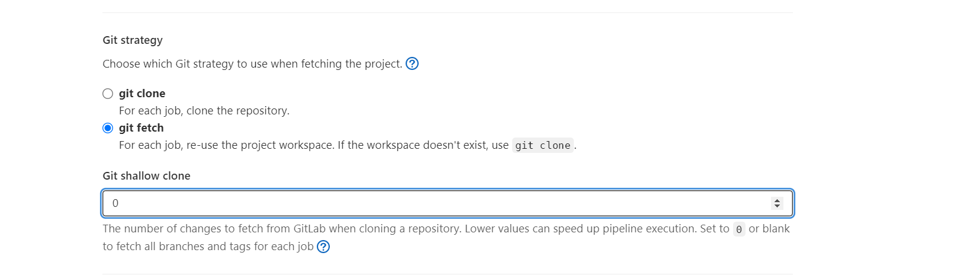Open help icon beside Git strategy description
The image size is (980, 278).
(x=412, y=63)
